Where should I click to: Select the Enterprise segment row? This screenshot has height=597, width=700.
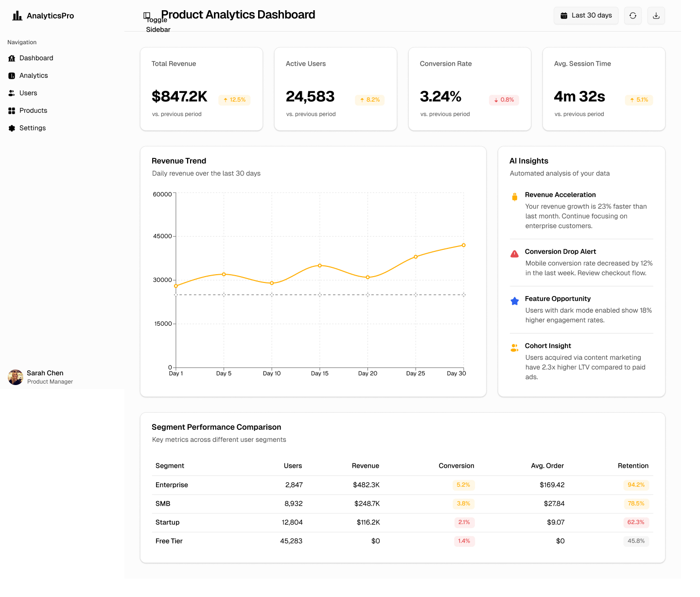pos(172,485)
